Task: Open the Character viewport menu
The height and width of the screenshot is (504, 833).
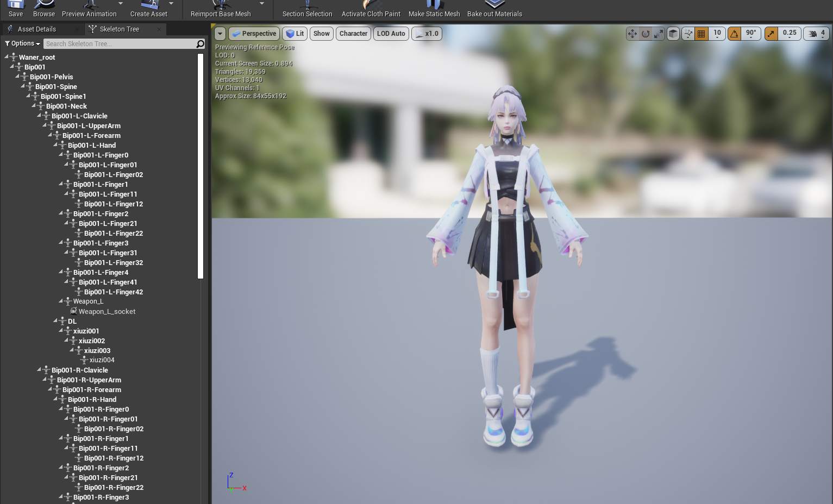Action: click(x=353, y=34)
